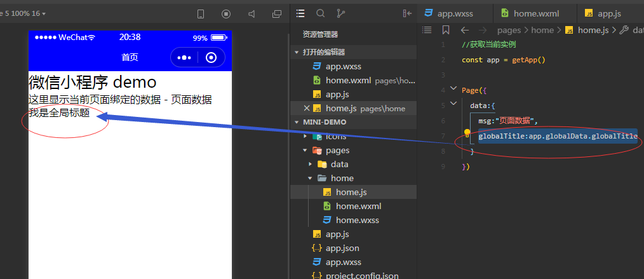Click the "我是全局标题" text in simulator
The image size is (644, 279).
[59, 112]
